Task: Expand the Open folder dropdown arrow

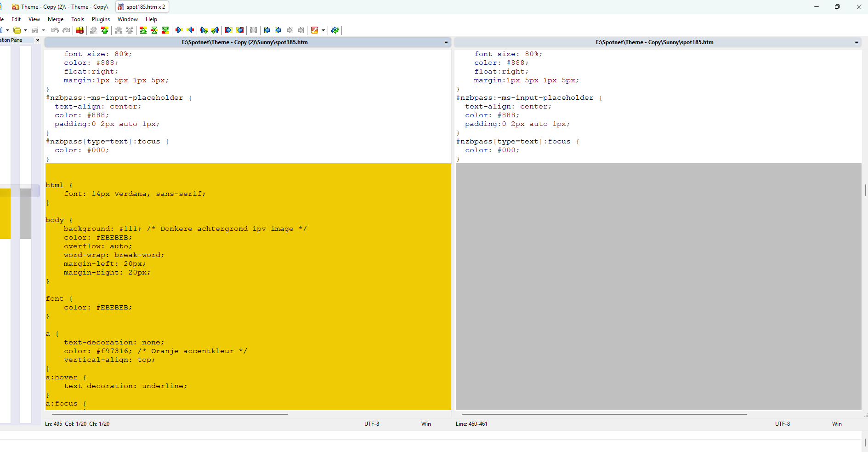Action: pyautogui.click(x=25, y=30)
